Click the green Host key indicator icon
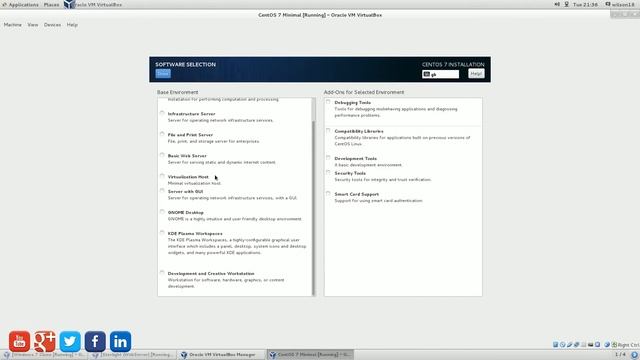 (x=614, y=345)
